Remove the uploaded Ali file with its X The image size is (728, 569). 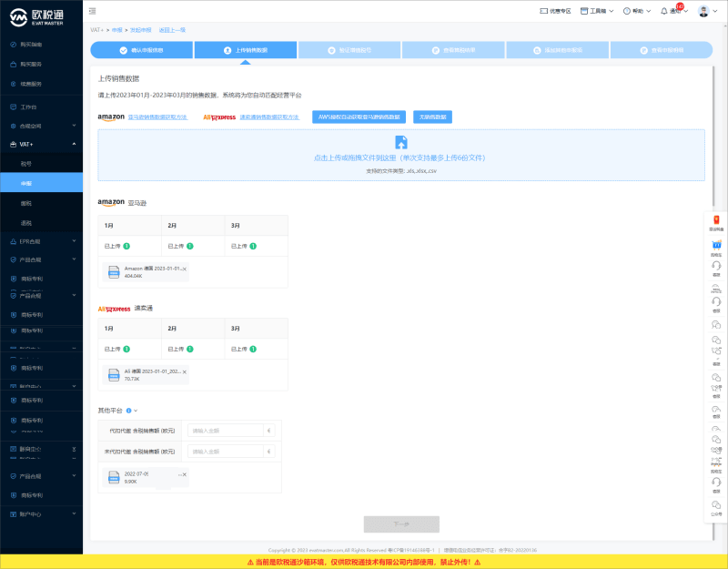point(185,372)
